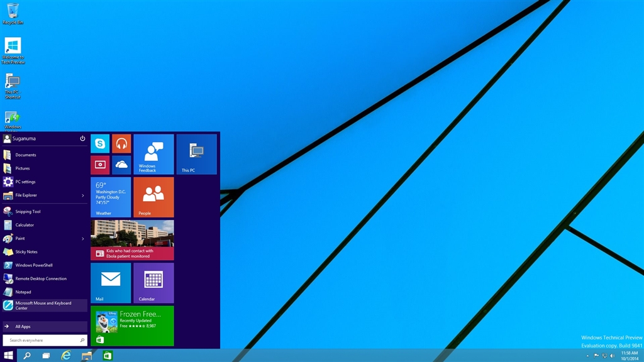Open Internet Explorer from the taskbar
This screenshot has width=644, height=362.
(x=66, y=356)
